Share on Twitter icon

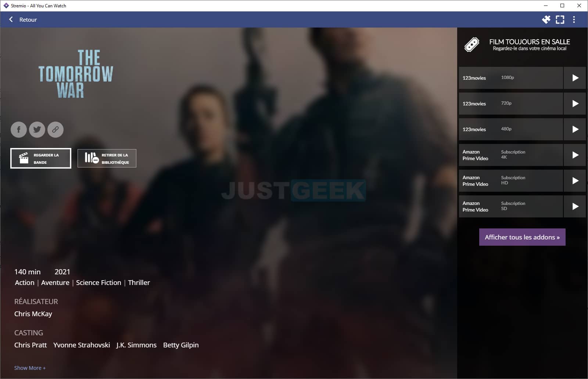click(37, 130)
